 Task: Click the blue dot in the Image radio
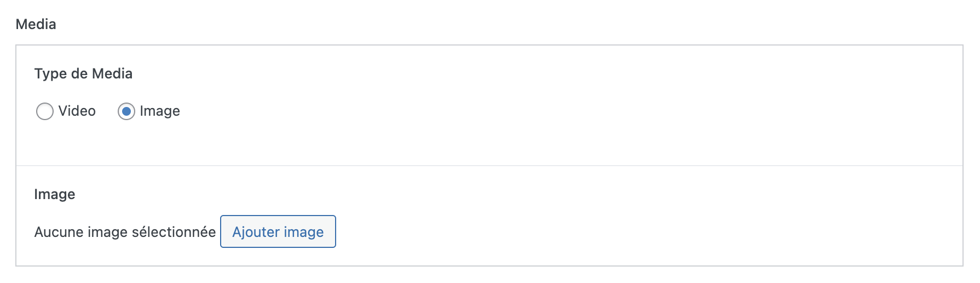pos(126,111)
